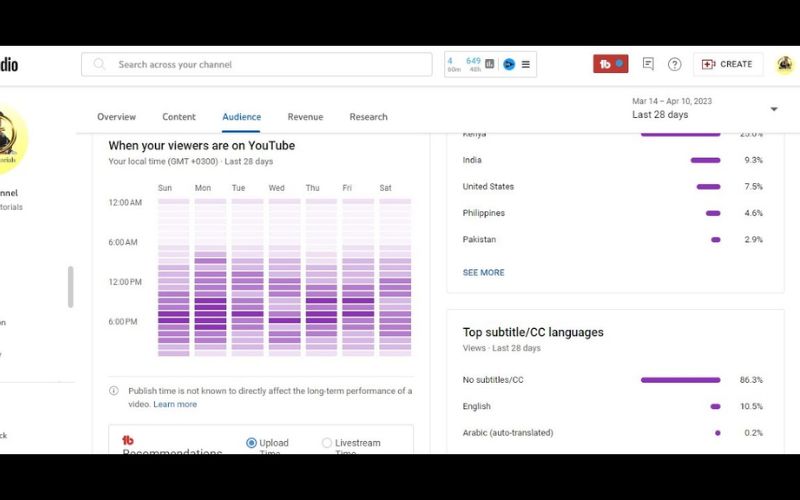Click the 'Arabic (auto-translated)' label
Image resolution: width=800 pixels, height=500 pixels.
pos(508,433)
